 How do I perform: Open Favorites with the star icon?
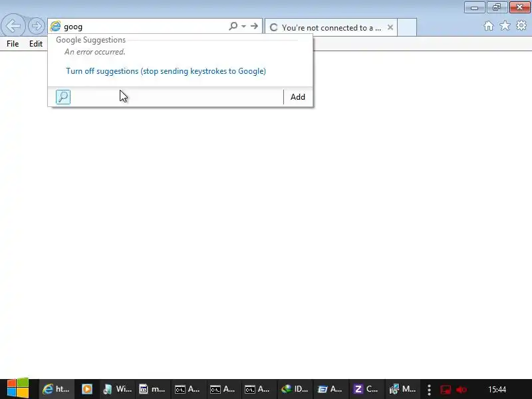click(x=505, y=25)
